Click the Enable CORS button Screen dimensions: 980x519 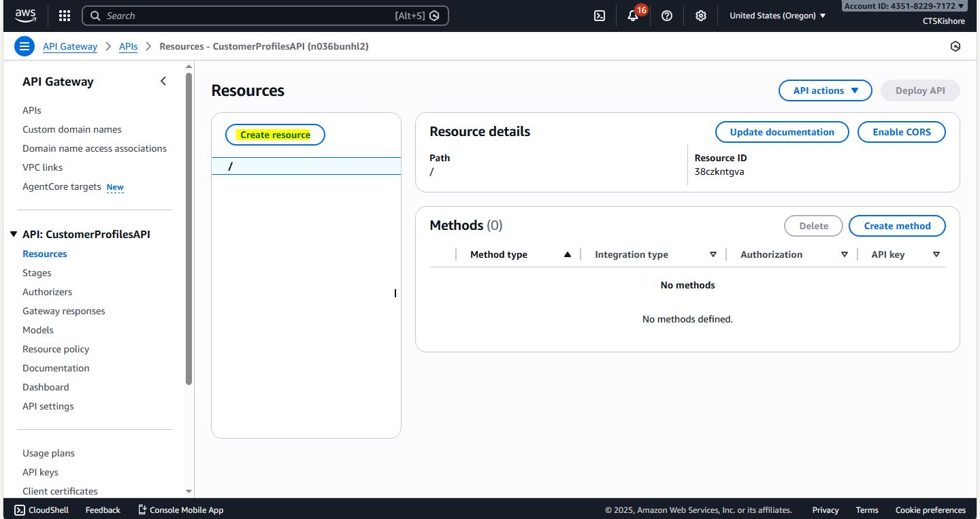(901, 132)
